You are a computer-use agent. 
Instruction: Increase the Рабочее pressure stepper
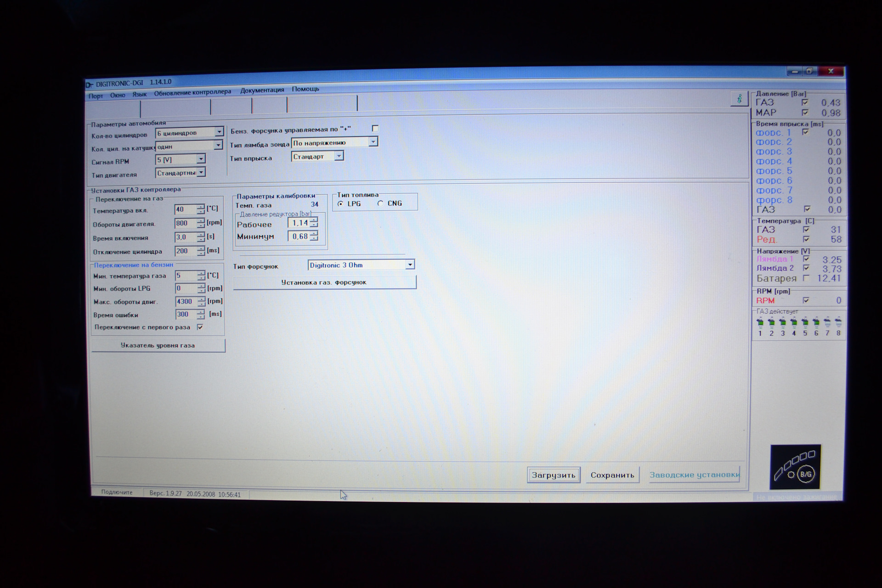(x=314, y=220)
